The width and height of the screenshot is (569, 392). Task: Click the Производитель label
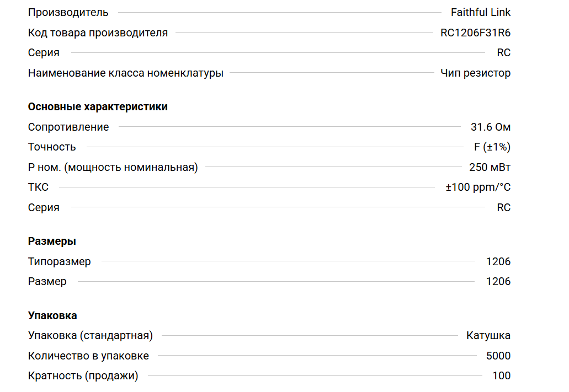click(x=68, y=12)
